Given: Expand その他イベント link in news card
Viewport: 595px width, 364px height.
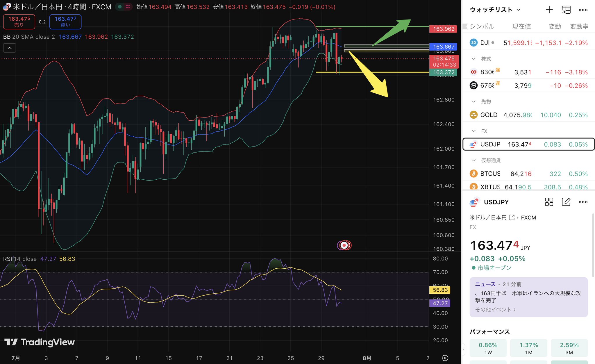Looking at the screenshot, I should [495, 310].
